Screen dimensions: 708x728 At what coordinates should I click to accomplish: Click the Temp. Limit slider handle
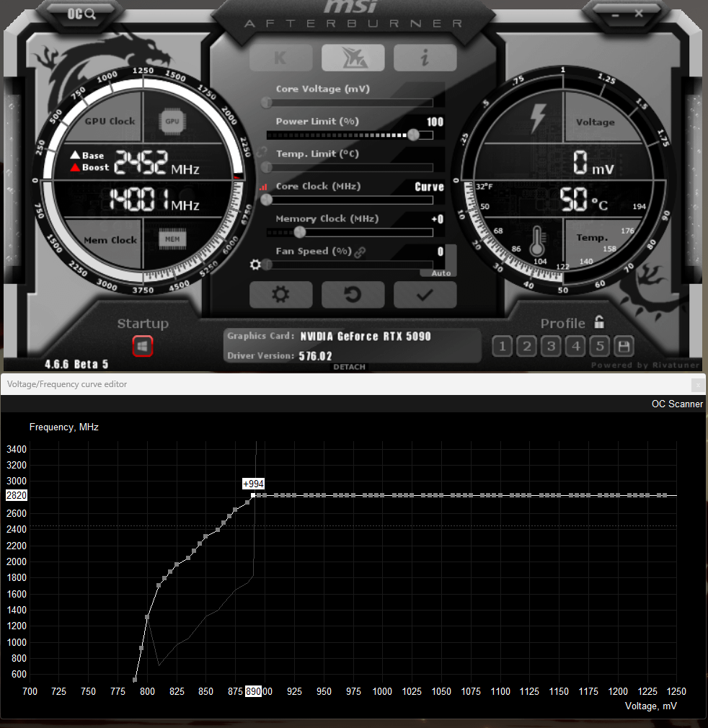coord(267,167)
